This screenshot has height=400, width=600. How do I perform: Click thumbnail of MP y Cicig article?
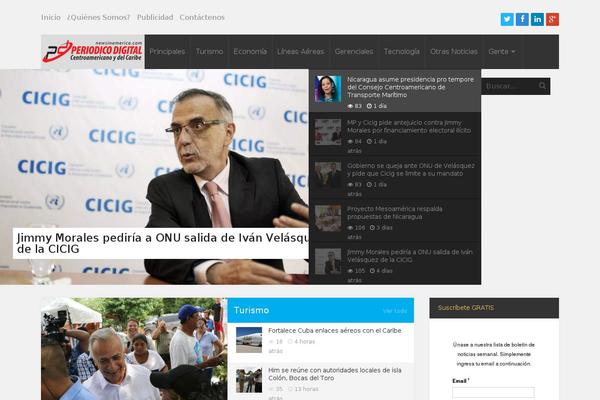click(x=328, y=132)
